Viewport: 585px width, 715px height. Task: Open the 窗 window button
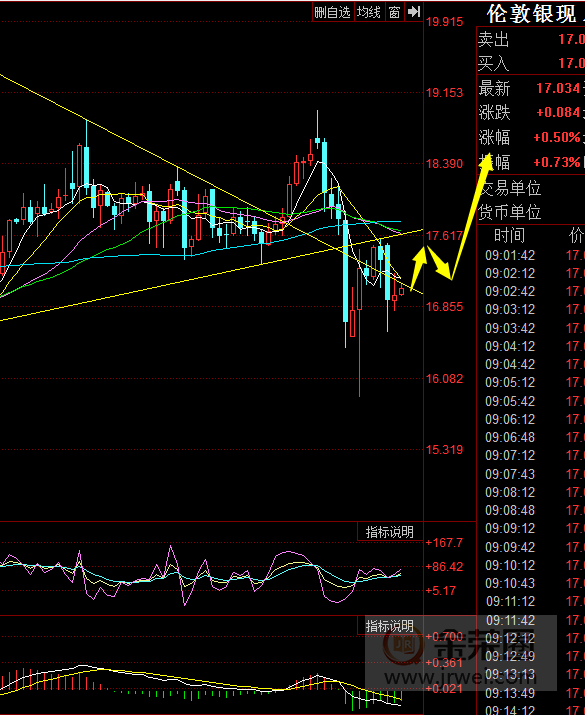pyautogui.click(x=394, y=12)
